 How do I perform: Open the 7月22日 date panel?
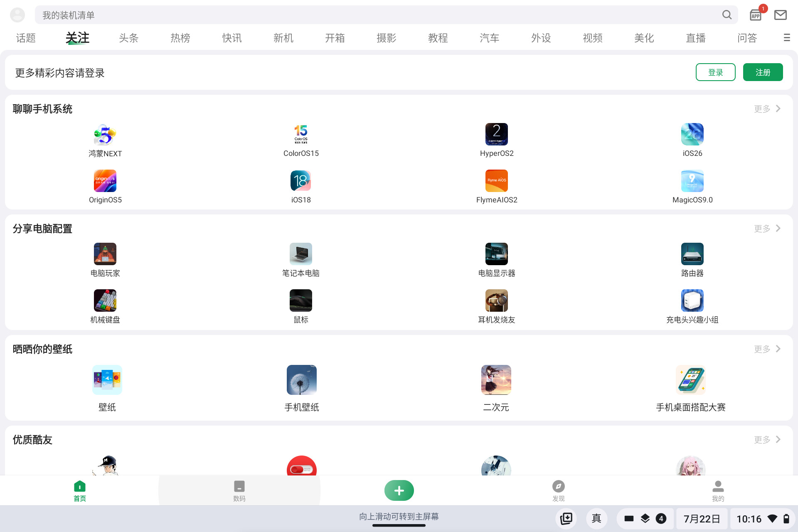click(702, 519)
